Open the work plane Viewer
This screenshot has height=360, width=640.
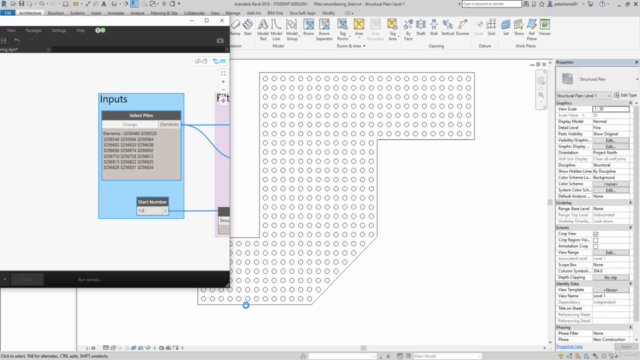[545, 27]
